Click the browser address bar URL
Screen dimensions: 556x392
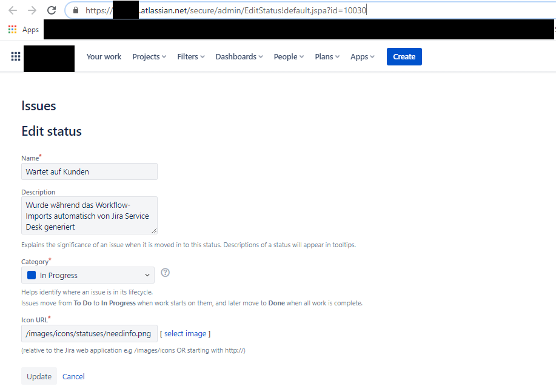click(226, 10)
